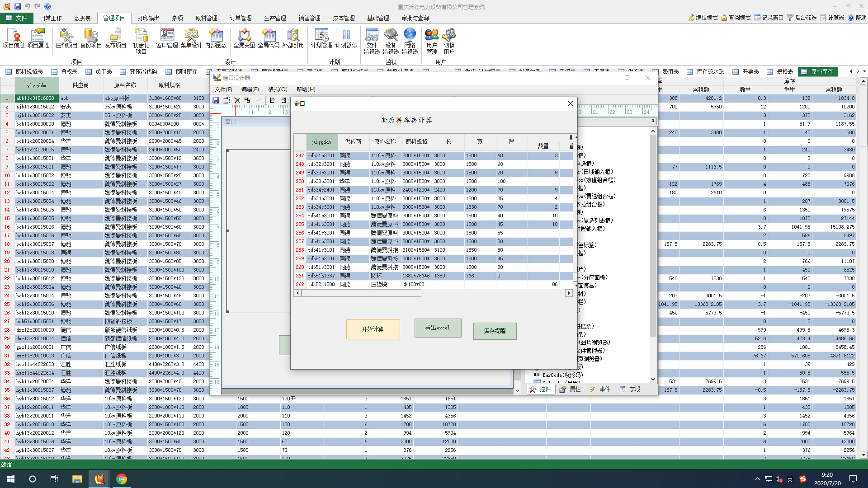Open 格式(O) menu in 窗口设计器
Screen dimensions: 868x488
tap(278, 89)
